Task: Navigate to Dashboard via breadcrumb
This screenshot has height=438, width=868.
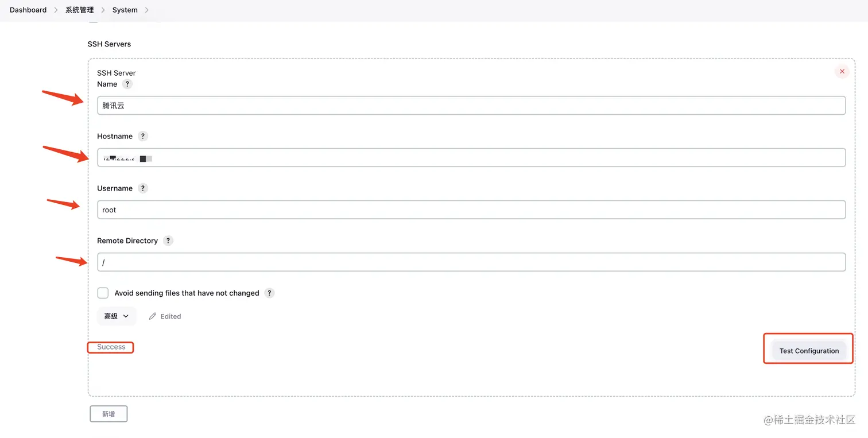Action: pos(28,10)
